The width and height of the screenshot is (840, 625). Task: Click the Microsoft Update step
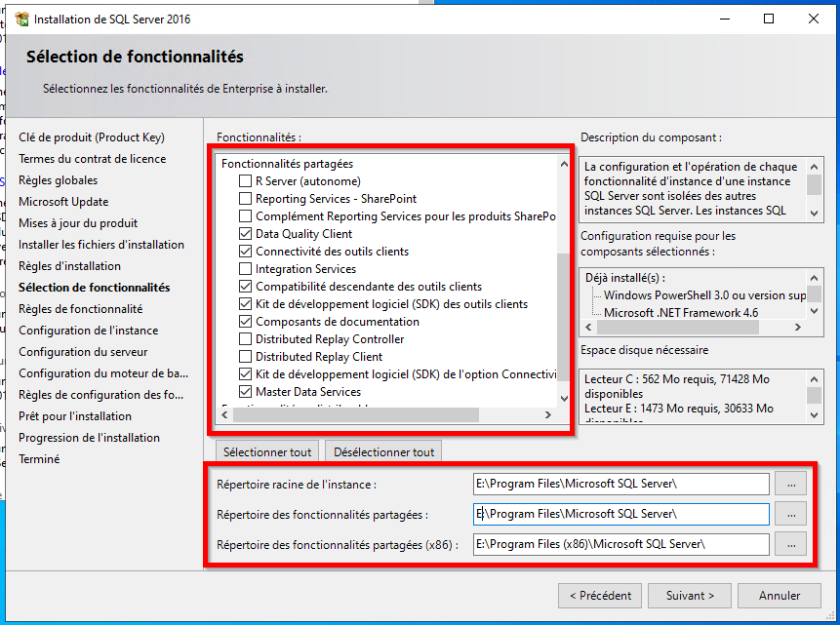coord(63,202)
